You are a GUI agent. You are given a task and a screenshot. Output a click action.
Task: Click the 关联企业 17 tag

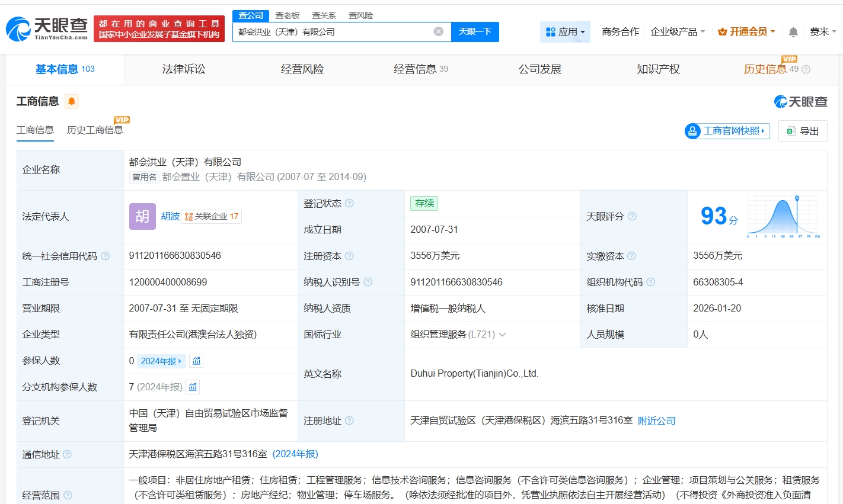coord(212,217)
